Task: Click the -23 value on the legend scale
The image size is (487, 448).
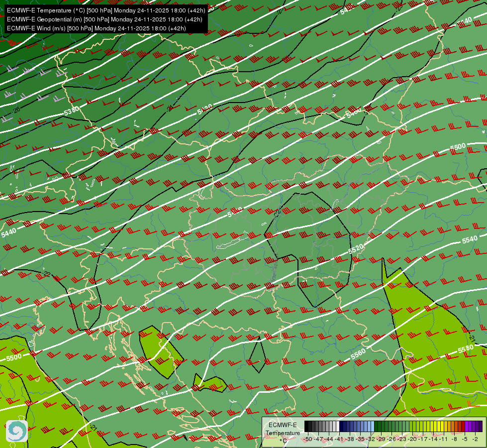Action: point(402,439)
